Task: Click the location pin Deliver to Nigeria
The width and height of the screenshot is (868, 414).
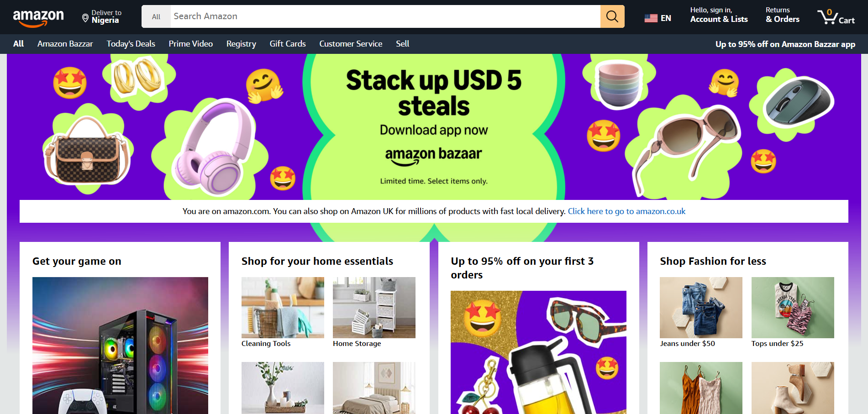Action: point(101,17)
